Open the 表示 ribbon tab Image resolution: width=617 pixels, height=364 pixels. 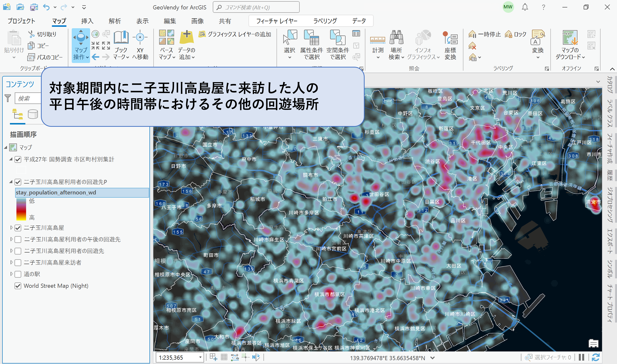click(x=142, y=21)
